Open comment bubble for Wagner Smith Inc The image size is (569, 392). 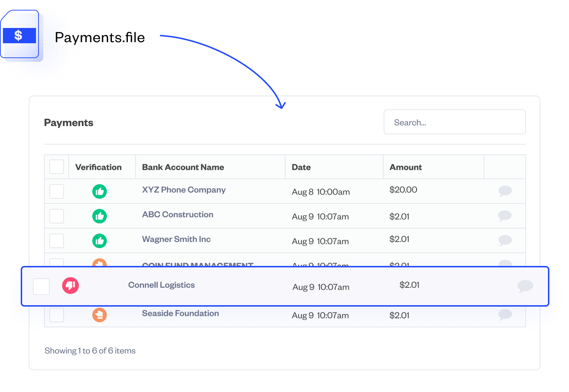pyautogui.click(x=505, y=240)
